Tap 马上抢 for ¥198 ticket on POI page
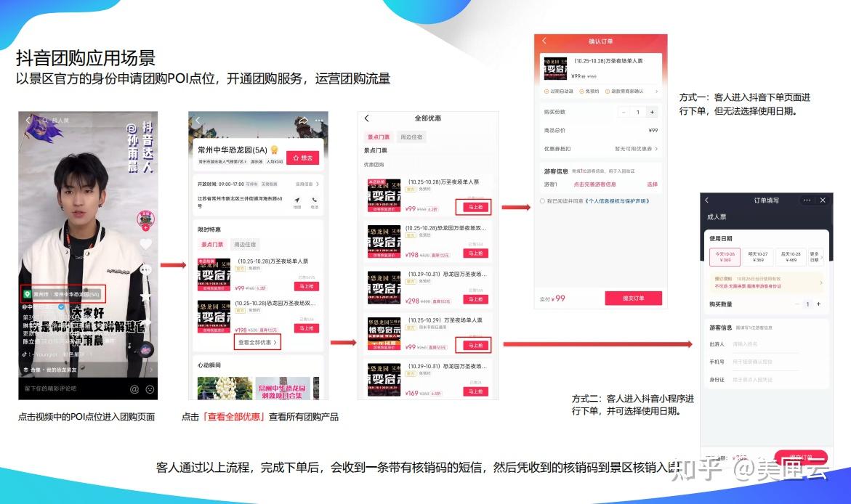This screenshot has width=851, height=504. click(306, 328)
